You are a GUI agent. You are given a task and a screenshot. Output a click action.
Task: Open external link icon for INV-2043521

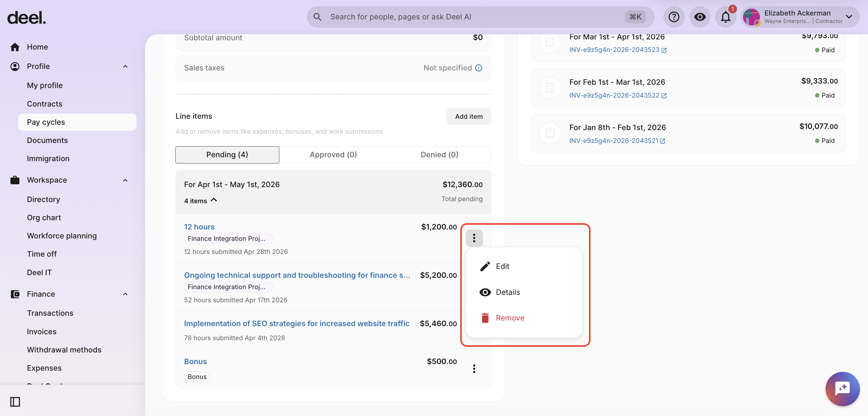point(662,141)
